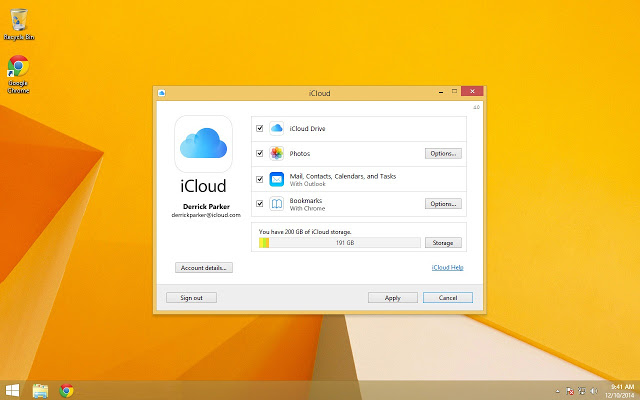
Task: Click the email address under Derrick Parker
Action: click(206, 215)
